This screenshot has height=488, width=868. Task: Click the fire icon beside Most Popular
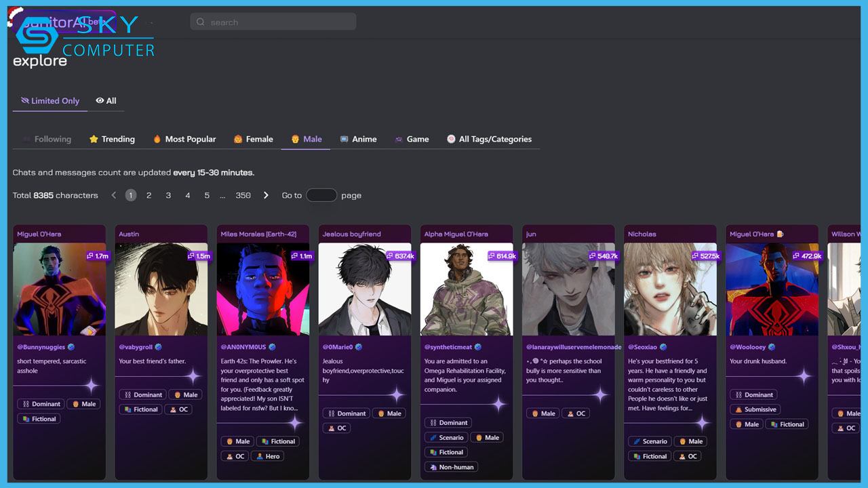(x=157, y=139)
